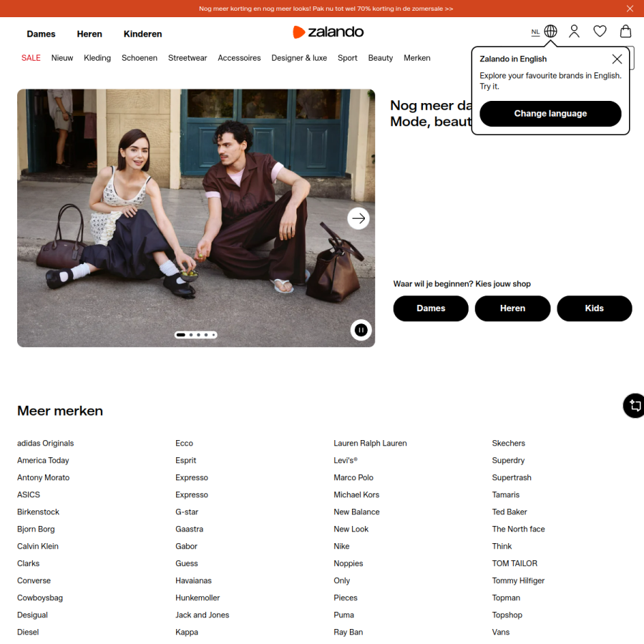Open the Streetwear menu
Viewport: 644px width, 644px height.
tap(187, 58)
